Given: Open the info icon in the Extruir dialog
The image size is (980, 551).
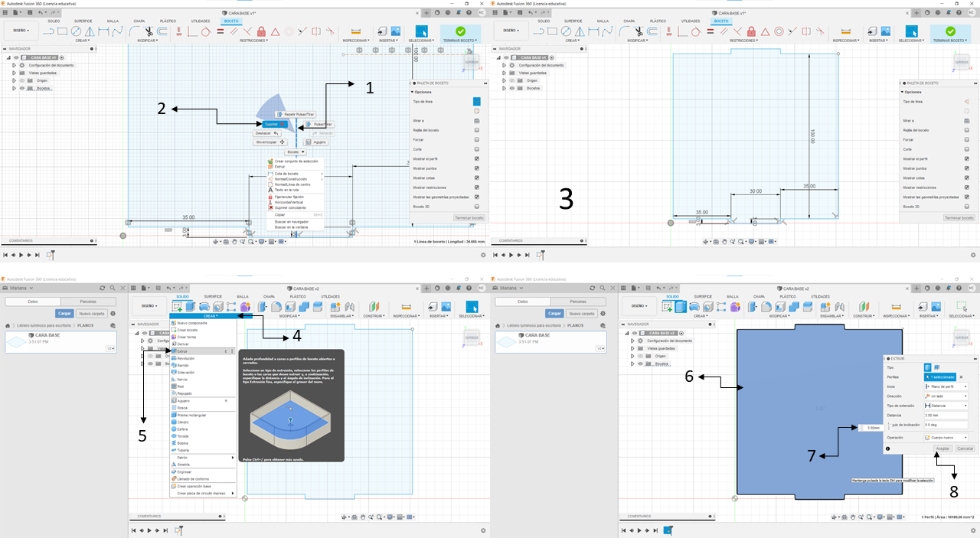Looking at the screenshot, I should 887,448.
